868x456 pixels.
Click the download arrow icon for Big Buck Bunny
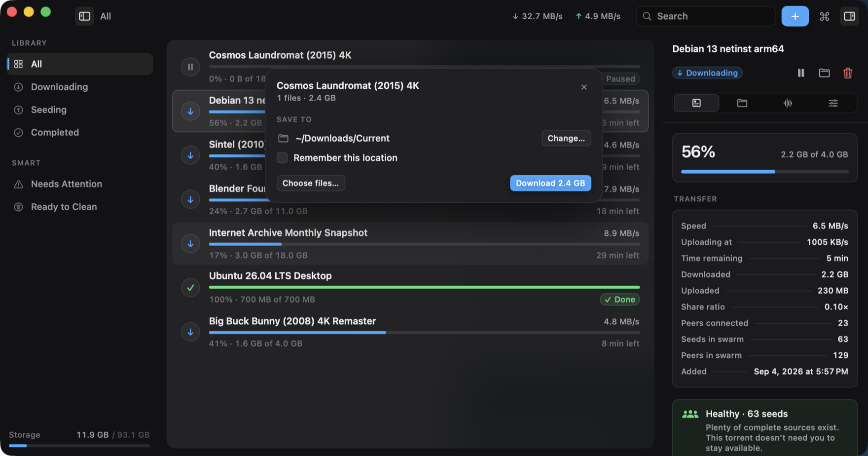(x=190, y=332)
